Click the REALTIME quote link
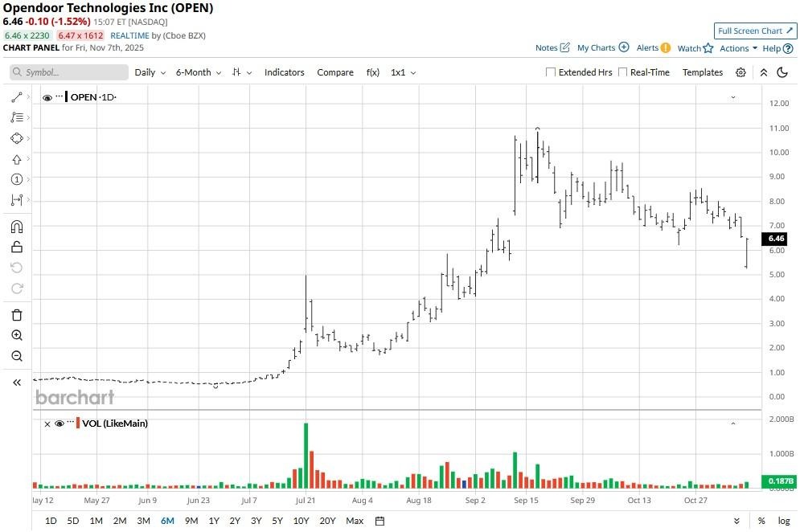800x532 pixels. [x=129, y=35]
